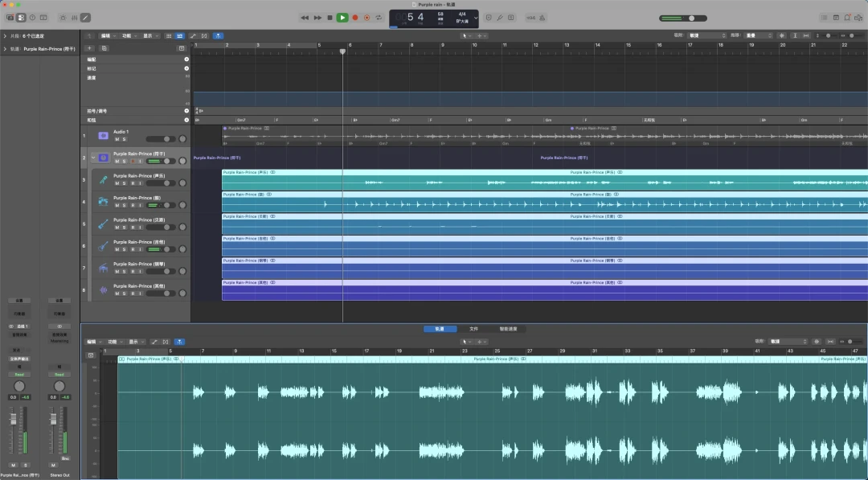Click the add new track plus button
Viewport: 868px width, 480px height.
click(x=90, y=48)
